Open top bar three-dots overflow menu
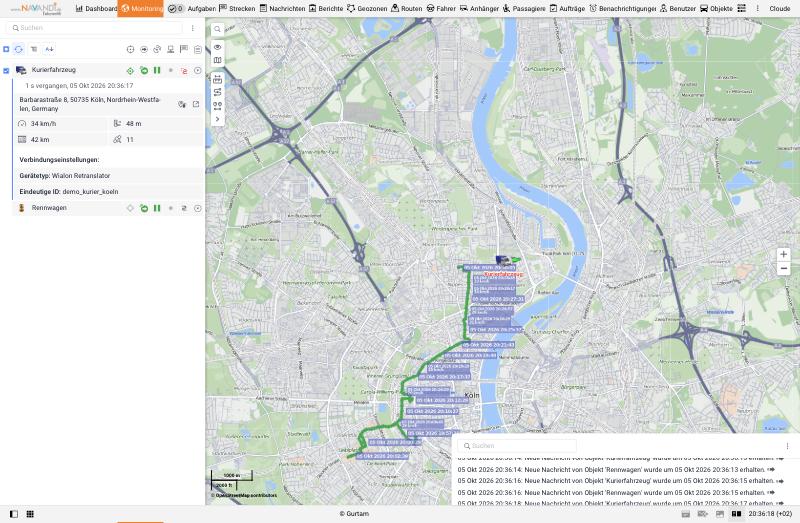The height and width of the screenshot is (523, 800). (x=757, y=9)
